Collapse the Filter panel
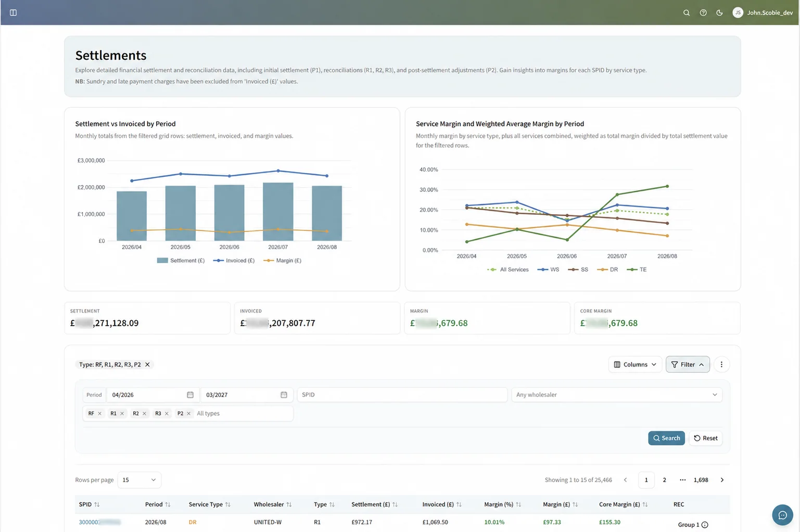The image size is (800, 532). 688,365
